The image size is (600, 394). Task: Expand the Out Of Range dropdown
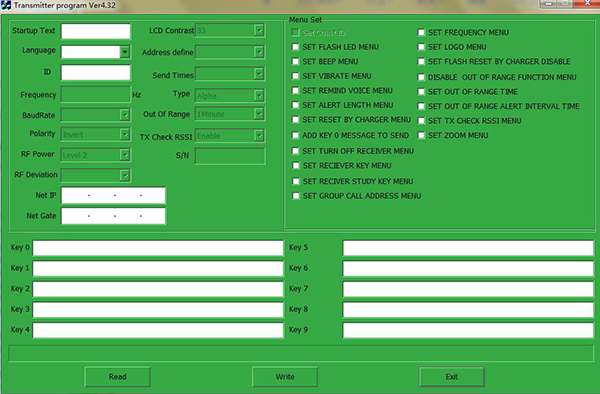[x=259, y=114]
